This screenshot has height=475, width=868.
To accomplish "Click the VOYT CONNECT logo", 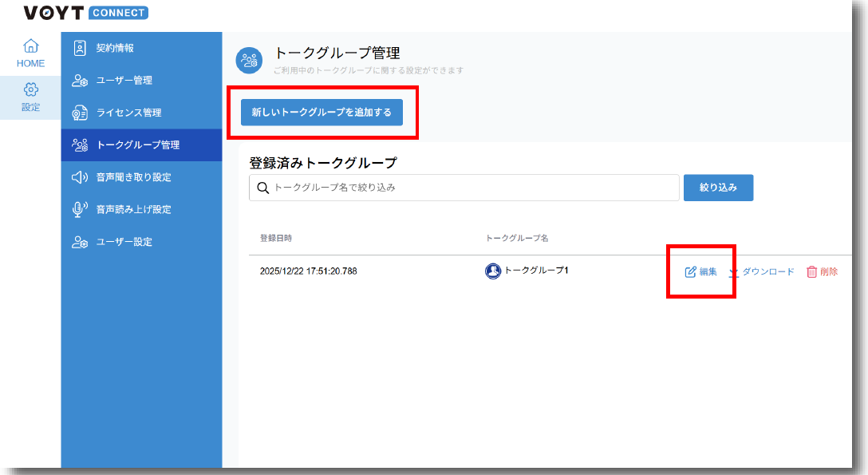I will click(85, 13).
